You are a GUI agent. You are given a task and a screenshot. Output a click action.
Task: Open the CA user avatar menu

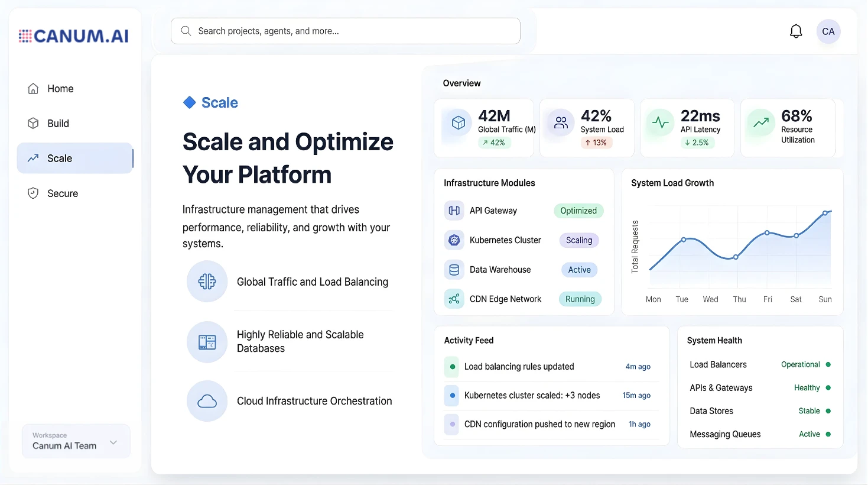click(828, 31)
